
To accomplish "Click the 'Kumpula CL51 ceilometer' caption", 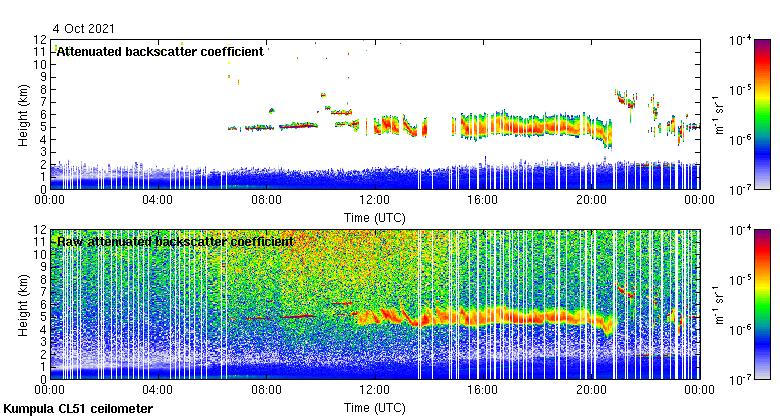I will [78, 409].
